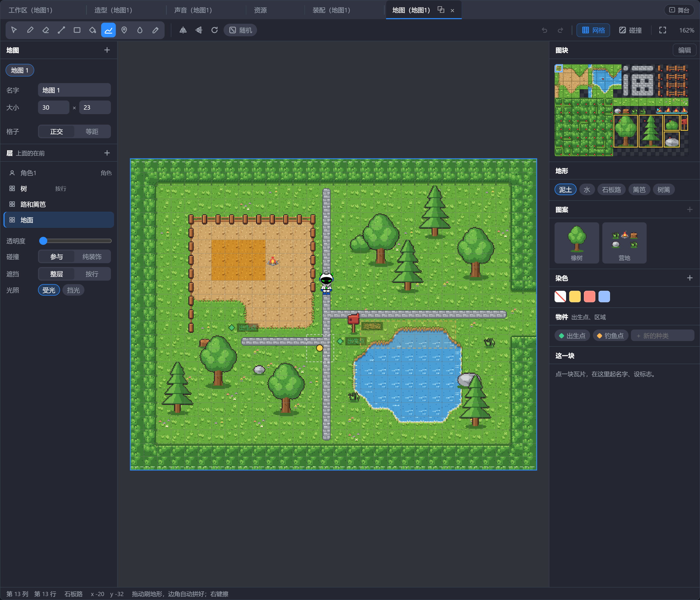The width and height of the screenshot is (700, 600).
Task: Toggle the 碰撞 collision view
Action: coord(630,30)
